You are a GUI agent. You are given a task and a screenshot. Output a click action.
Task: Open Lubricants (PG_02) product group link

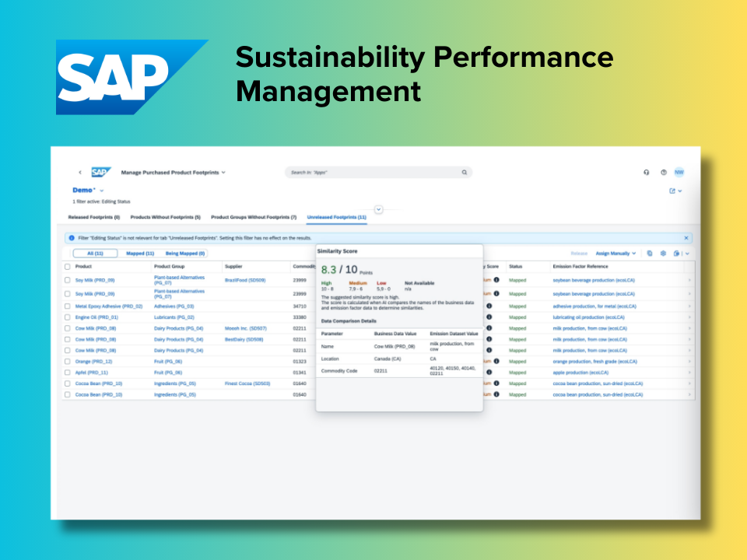tap(174, 317)
